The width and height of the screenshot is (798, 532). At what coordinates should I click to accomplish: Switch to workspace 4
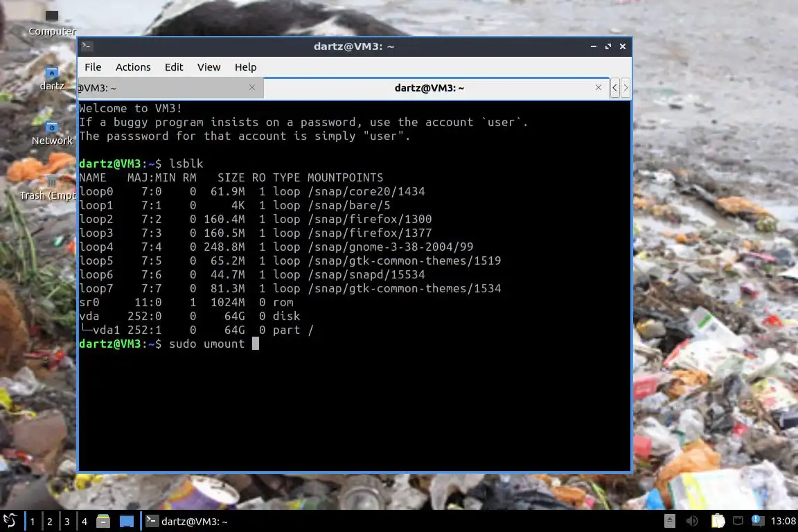(84, 522)
